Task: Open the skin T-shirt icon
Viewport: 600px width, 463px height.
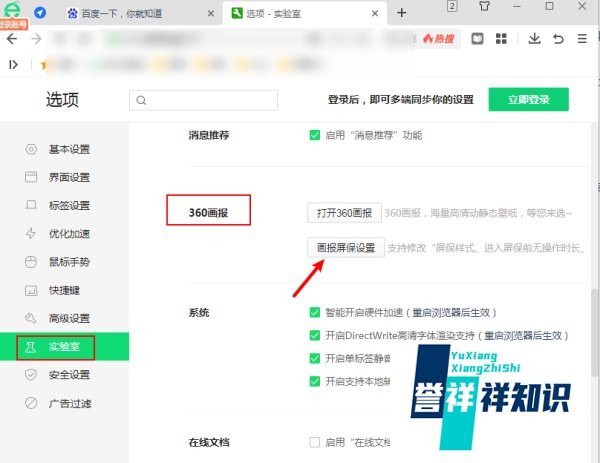Action: tap(484, 6)
